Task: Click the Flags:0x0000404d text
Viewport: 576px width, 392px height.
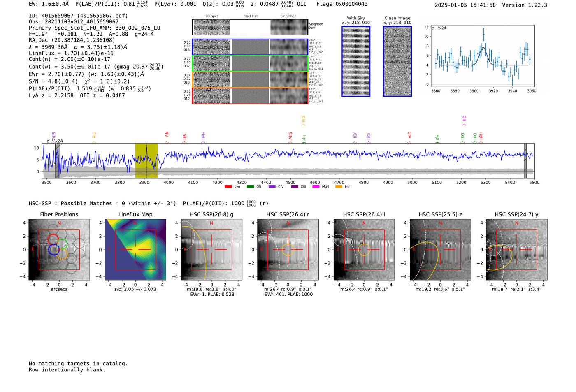Action: click(342, 4)
